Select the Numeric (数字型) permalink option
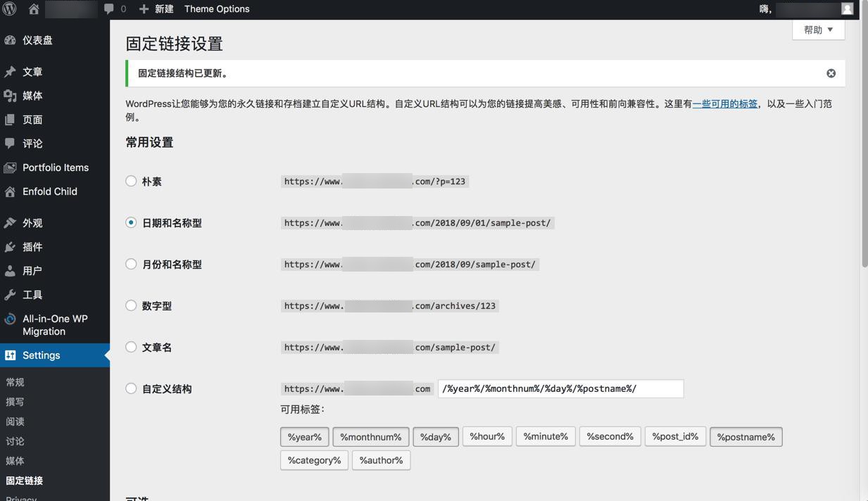868x501 pixels. coord(131,305)
